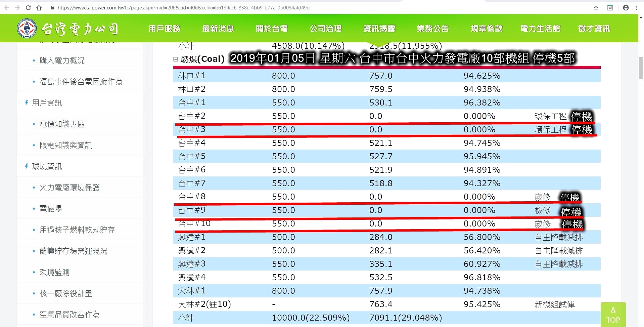Click 7091.1(29.048%) coal subtotal value
The width and height of the screenshot is (644, 327).
coord(406,318)
